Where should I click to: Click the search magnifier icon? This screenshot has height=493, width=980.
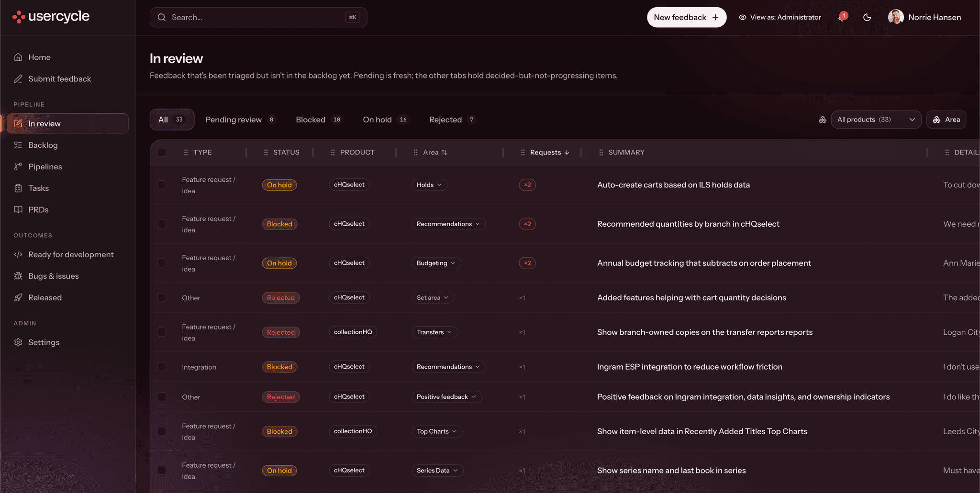(162, 17)
